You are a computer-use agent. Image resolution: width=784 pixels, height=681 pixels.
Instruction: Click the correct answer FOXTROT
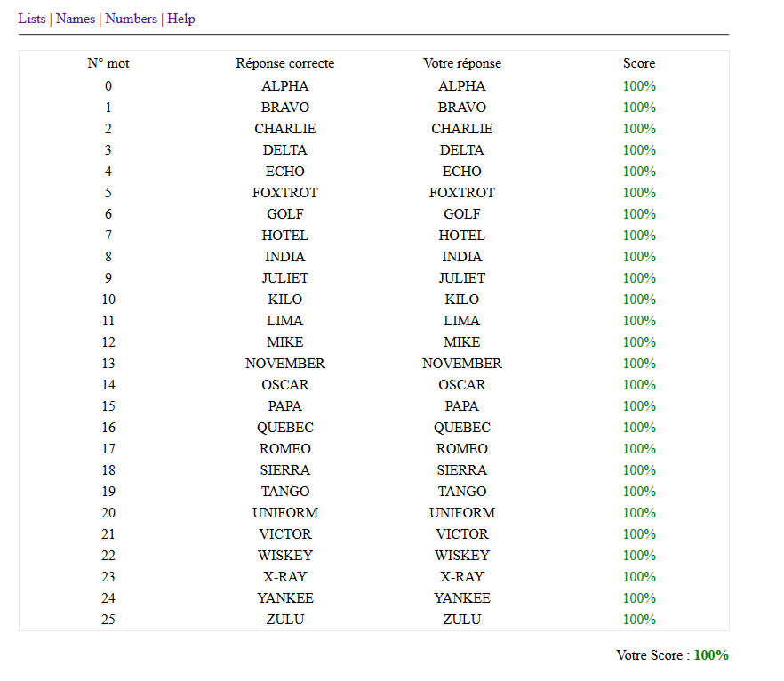coord(285,193)
